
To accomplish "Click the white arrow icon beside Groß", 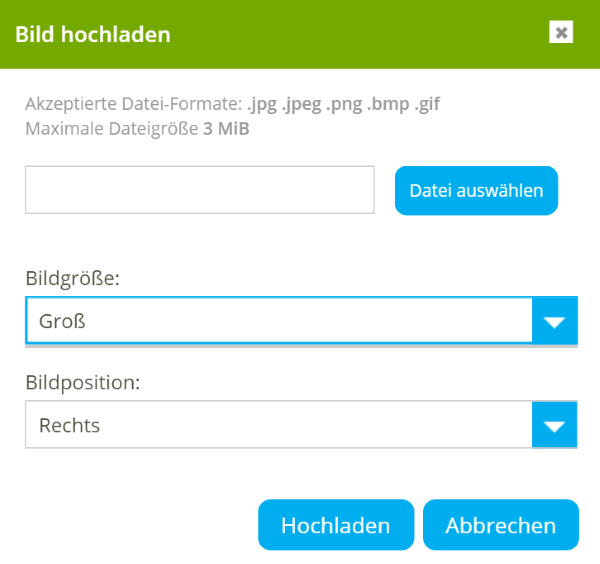I will (555, 322).
